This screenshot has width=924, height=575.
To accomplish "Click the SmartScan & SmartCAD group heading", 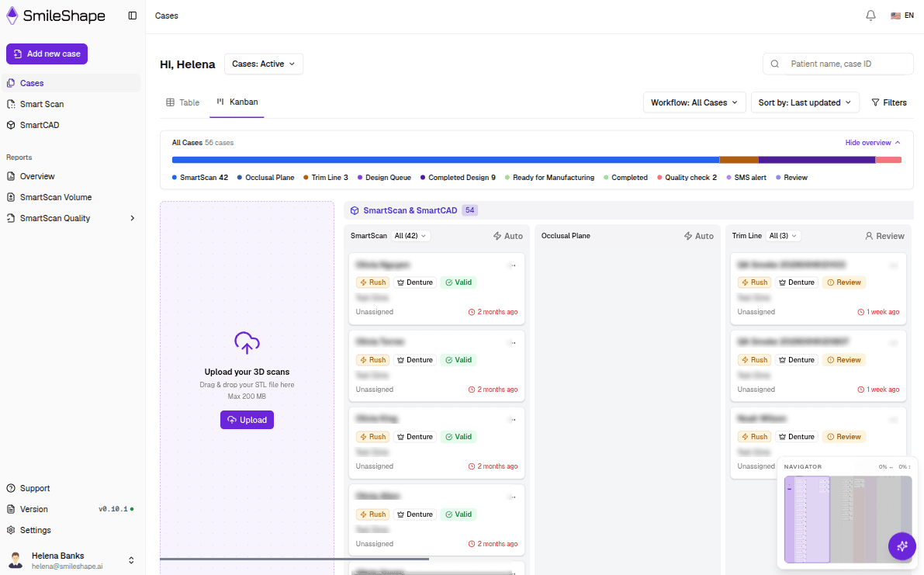I will 410,210.
